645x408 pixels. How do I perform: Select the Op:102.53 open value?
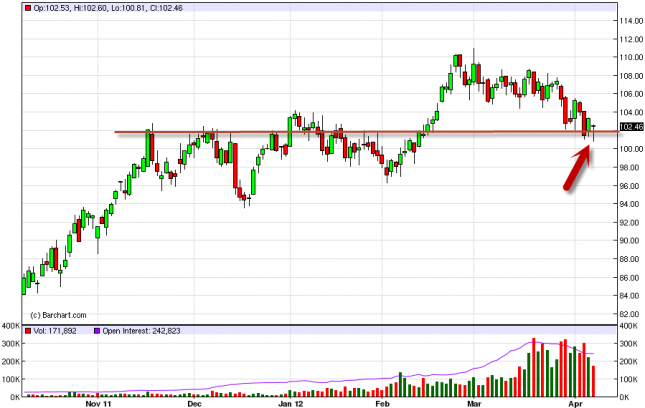click(51, 8)
